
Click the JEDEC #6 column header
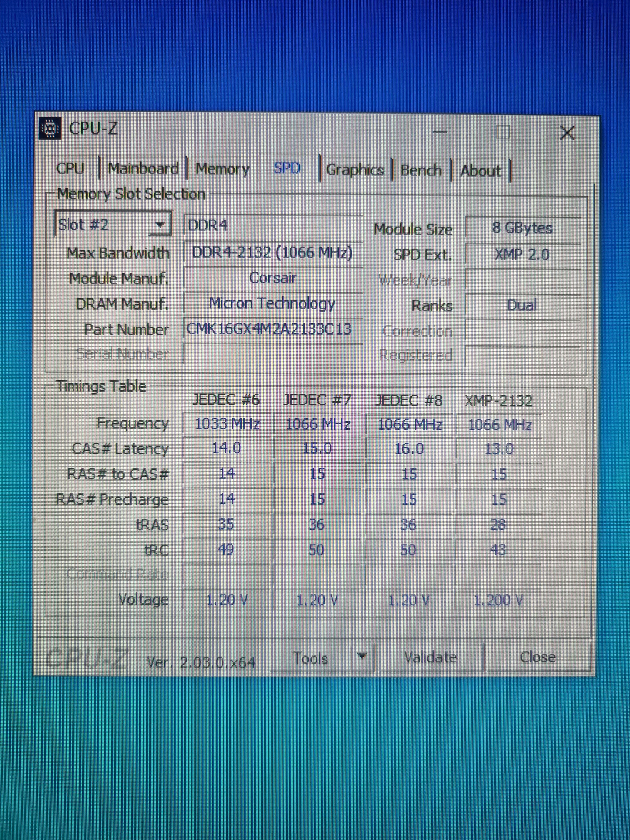226,400
